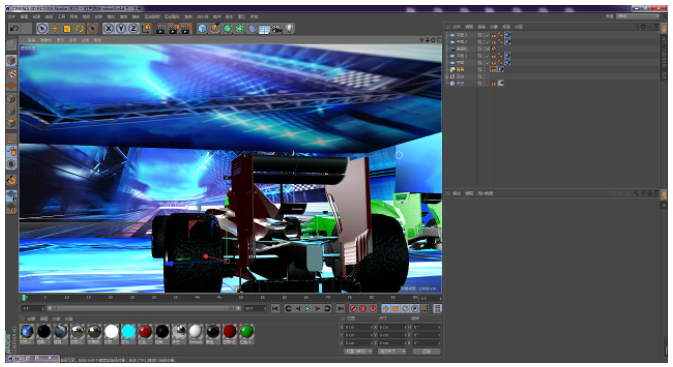Click the green Play Forward button
Screen dimensions: 673x367
[308, 309]
